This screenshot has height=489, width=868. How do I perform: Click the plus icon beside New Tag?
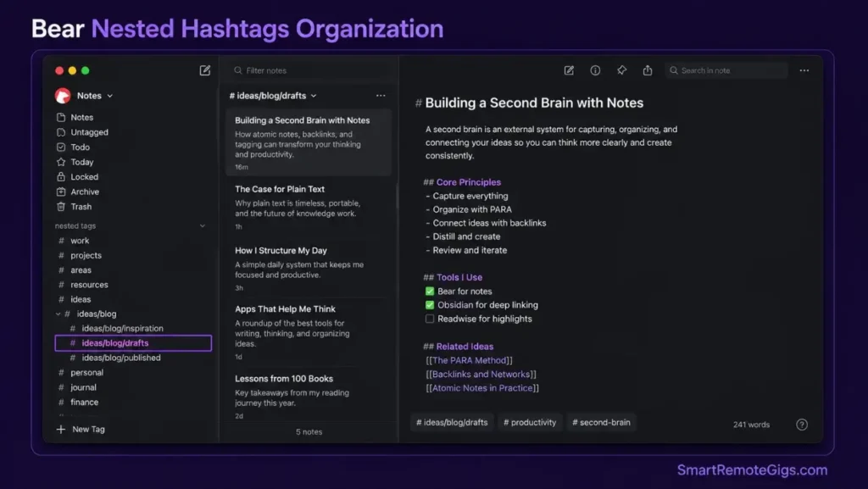[x=61, y=430]
